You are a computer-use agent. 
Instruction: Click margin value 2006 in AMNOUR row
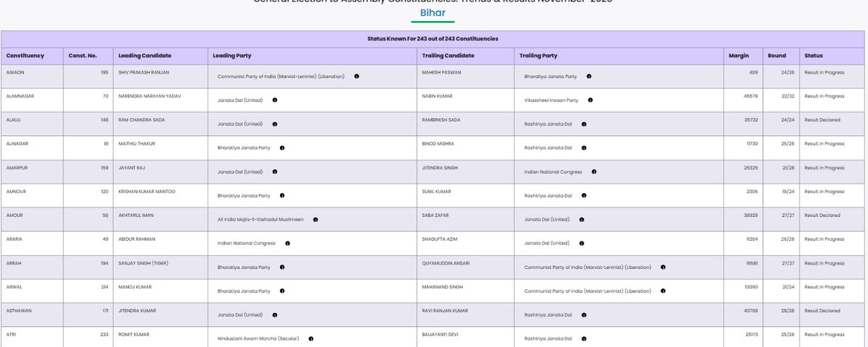coord(753,192)
